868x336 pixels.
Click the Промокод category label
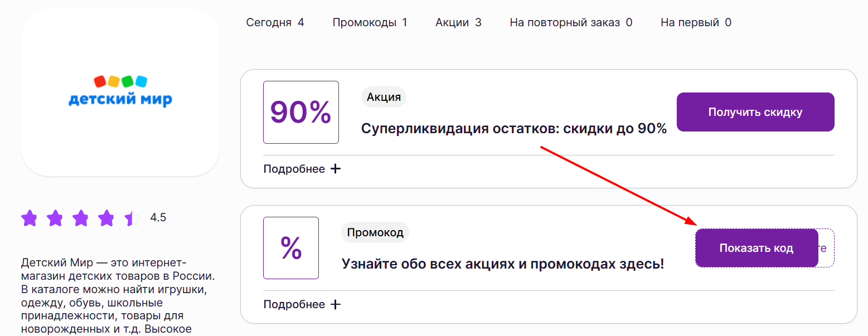click(375, 232)
